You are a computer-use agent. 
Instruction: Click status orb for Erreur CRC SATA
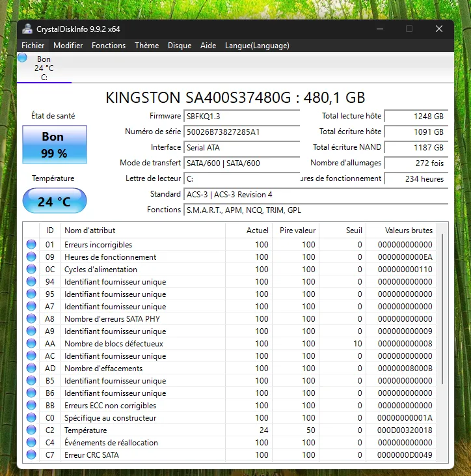(31, 455)
